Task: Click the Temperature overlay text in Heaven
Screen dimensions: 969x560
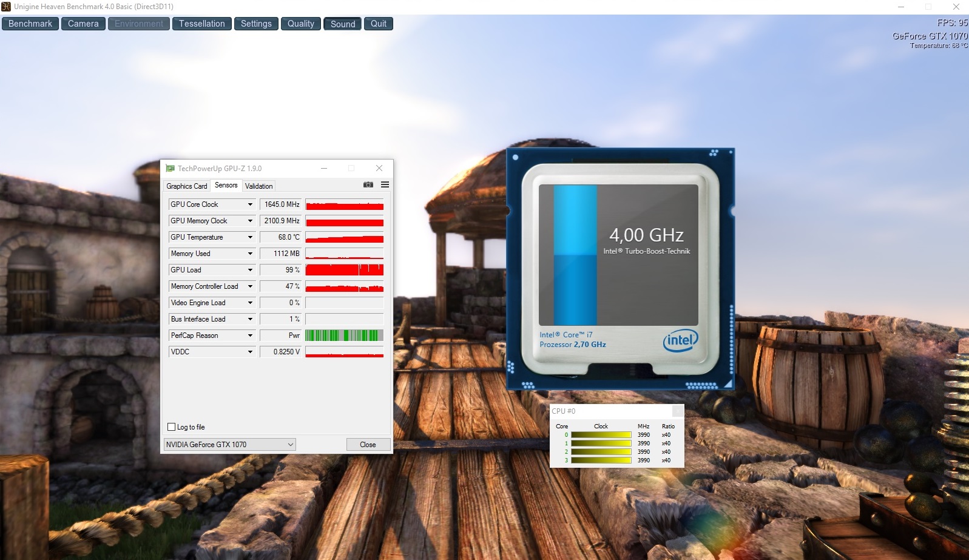Action: 939,46
